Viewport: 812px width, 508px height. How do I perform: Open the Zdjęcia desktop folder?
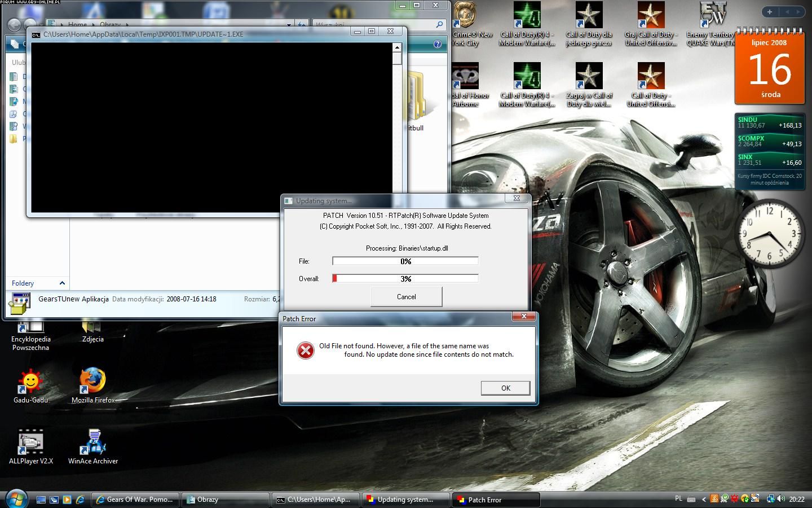[x=92, y=329]
